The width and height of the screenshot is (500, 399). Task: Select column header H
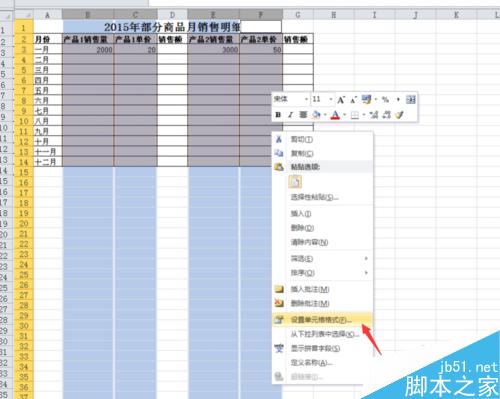333,15
